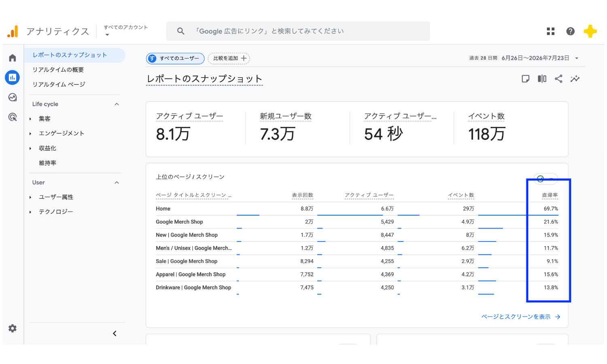Click the 新規ユーザー数 metric card
This screenshot has width=607, height=364.
298,128
